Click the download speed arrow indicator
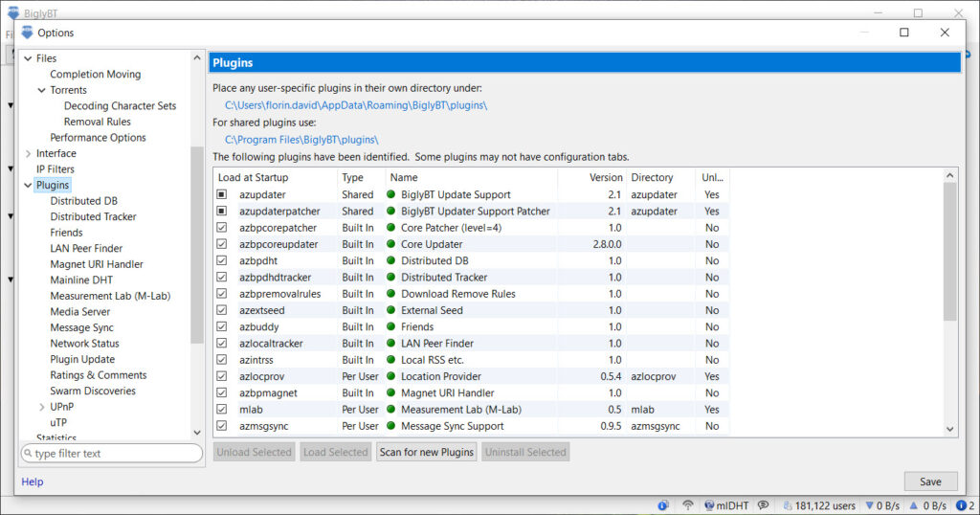Viewport: 980px width, 515px height. 869,505
